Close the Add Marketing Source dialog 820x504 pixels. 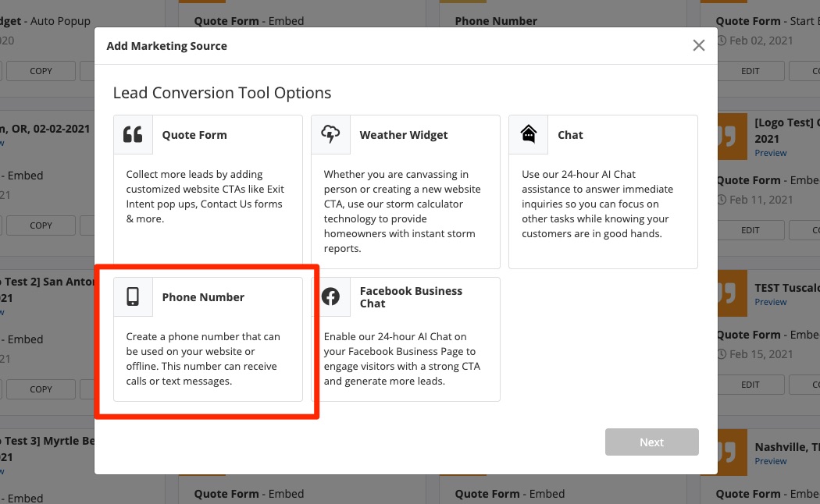coord(699,45)
